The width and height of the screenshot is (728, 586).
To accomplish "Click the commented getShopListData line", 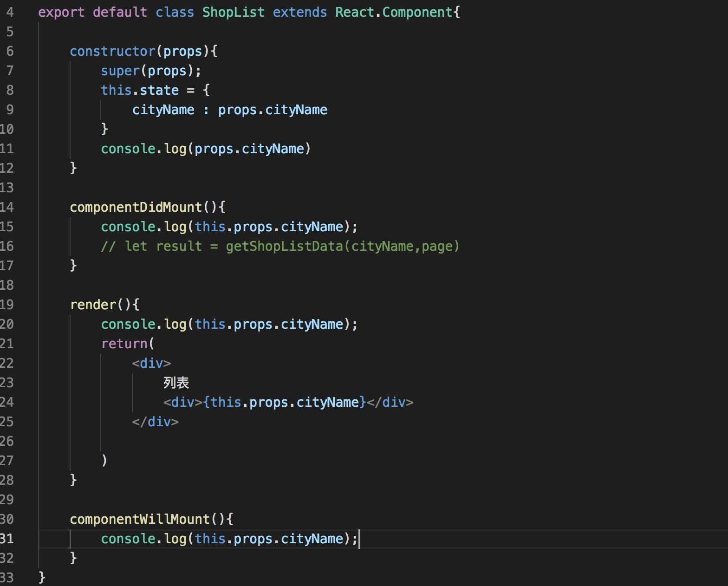I will (280, 246).
